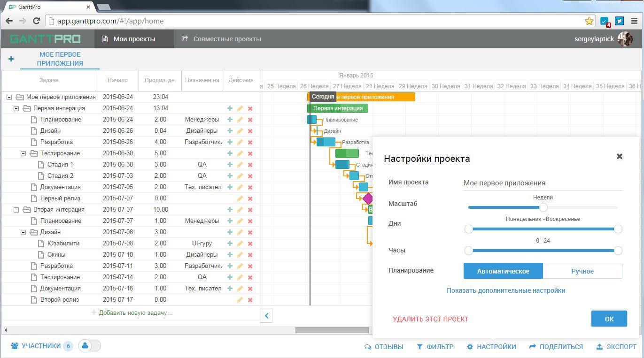Reload the browser page
Viewport: 644px width, 358px height.
[x=36, y=21]
